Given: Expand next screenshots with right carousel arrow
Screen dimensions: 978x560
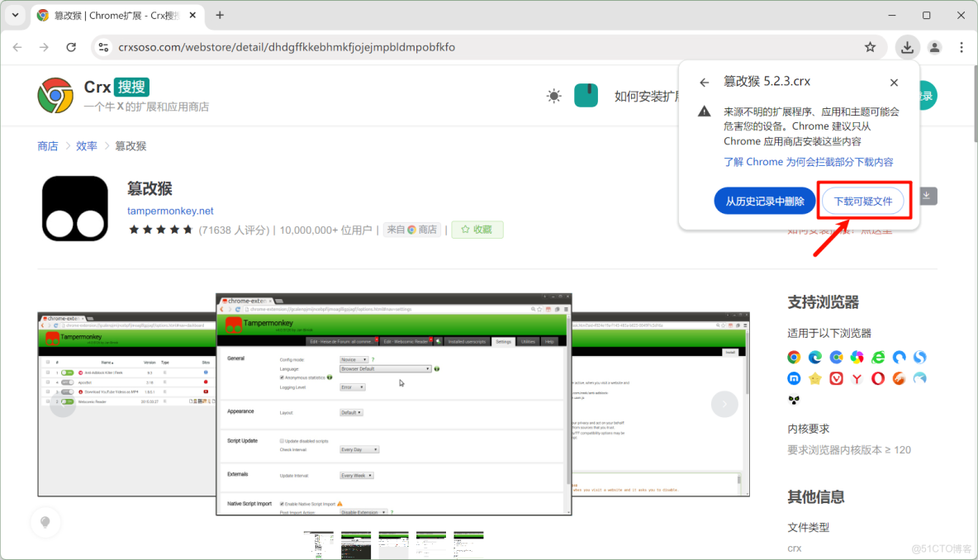Looking at the screenshot, I should (724, 404).
